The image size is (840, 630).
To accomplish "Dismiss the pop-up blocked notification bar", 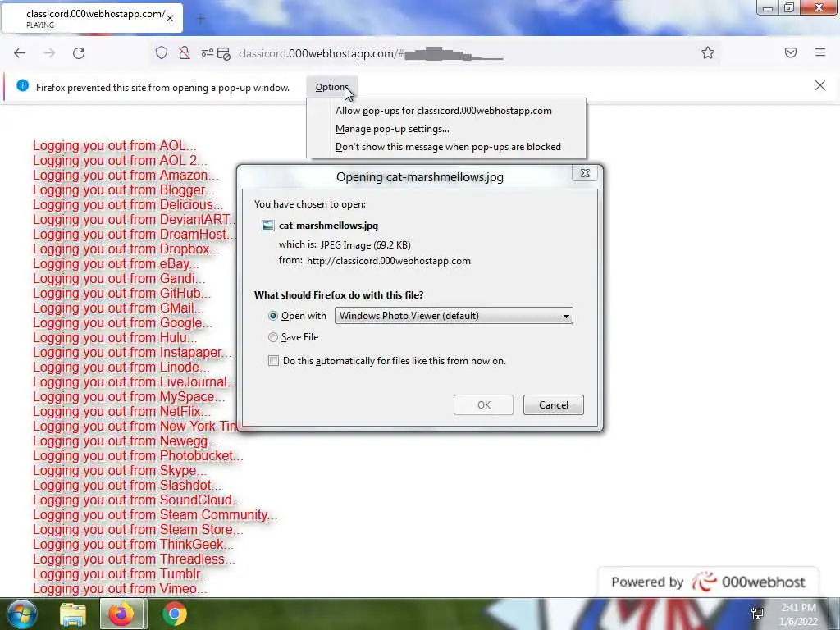I will (x=820, y=85).
